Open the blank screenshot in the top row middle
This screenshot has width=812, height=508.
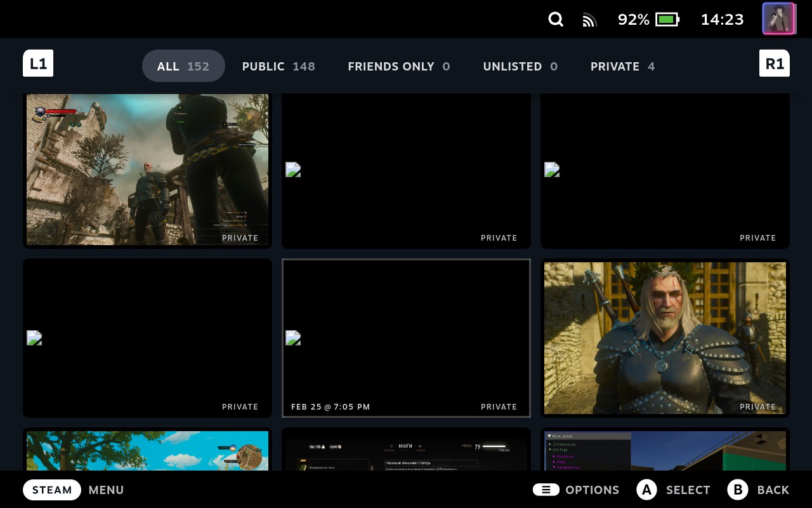coord(406,170)
